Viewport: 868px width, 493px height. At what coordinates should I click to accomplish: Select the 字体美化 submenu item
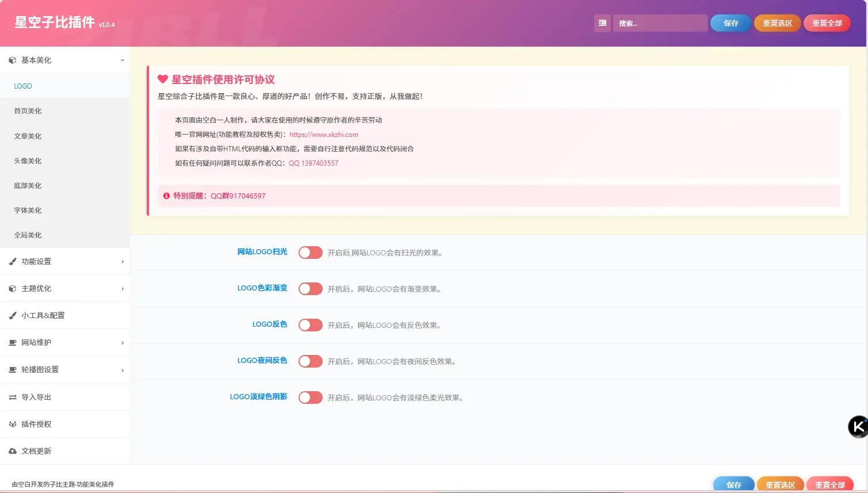(28, 211)
